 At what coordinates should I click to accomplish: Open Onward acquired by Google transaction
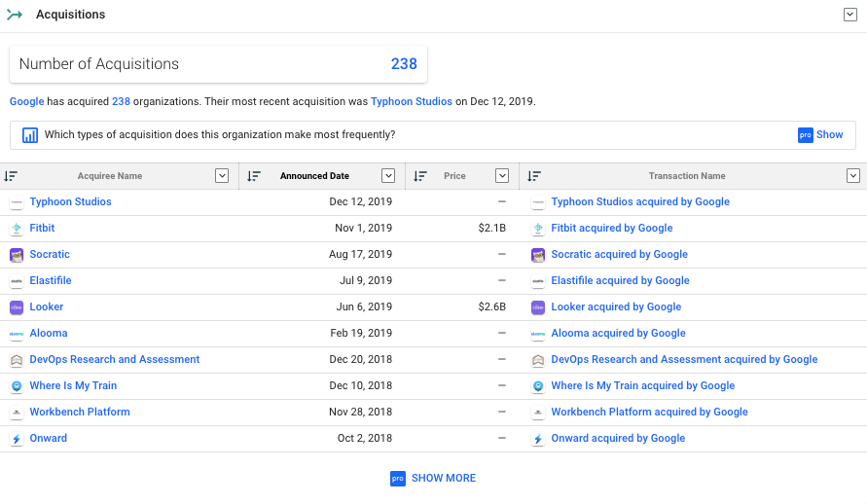click(618, 438)
